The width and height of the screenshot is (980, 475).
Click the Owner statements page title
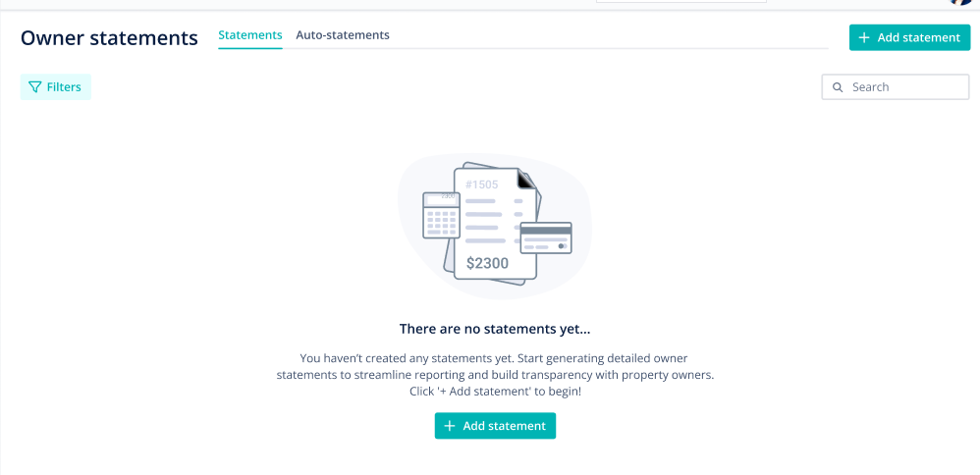(109, 37)
